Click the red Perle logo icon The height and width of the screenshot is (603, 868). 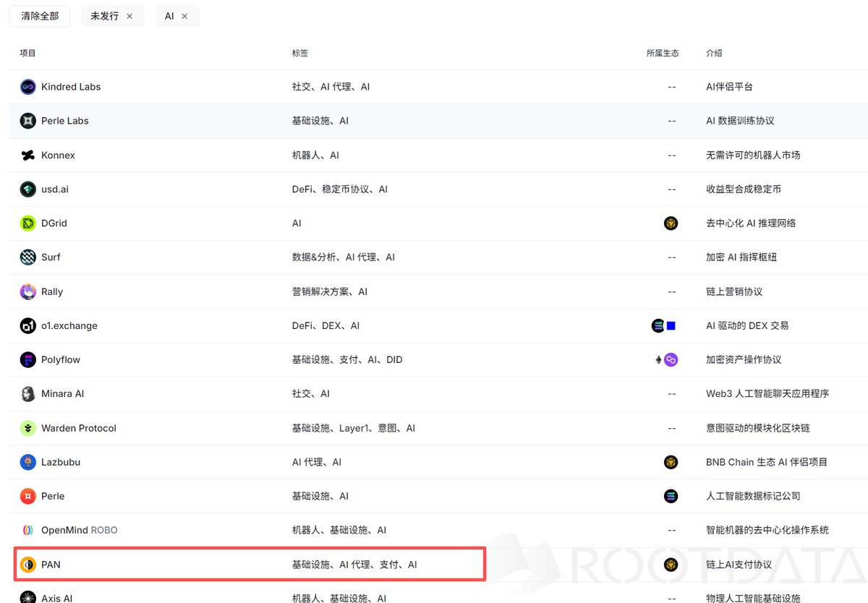coord(27,496)
